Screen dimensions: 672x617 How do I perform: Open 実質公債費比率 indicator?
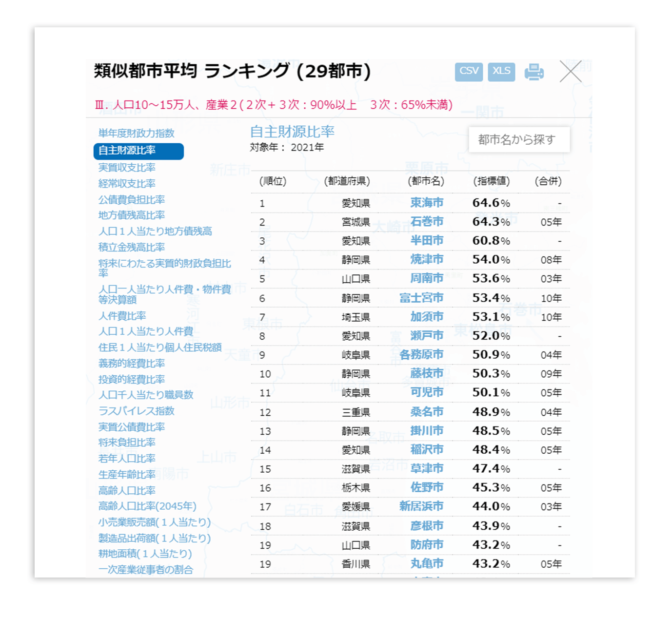132,427
